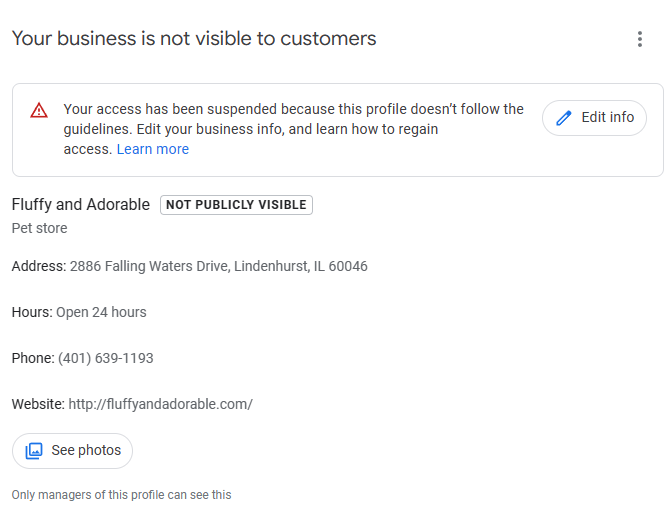Screen dimensions: 667x510
Task: Click the Pet store category text
Action: coord(40,228)
